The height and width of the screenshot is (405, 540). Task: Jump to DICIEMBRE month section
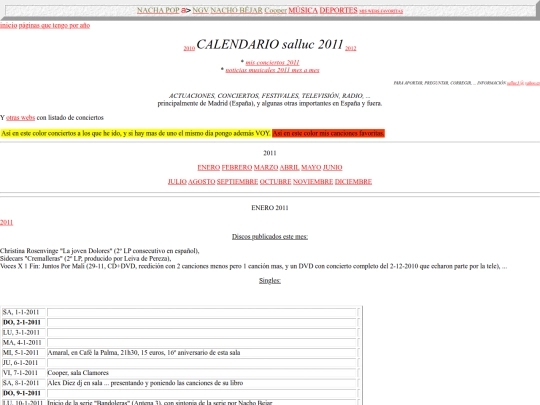353,181
